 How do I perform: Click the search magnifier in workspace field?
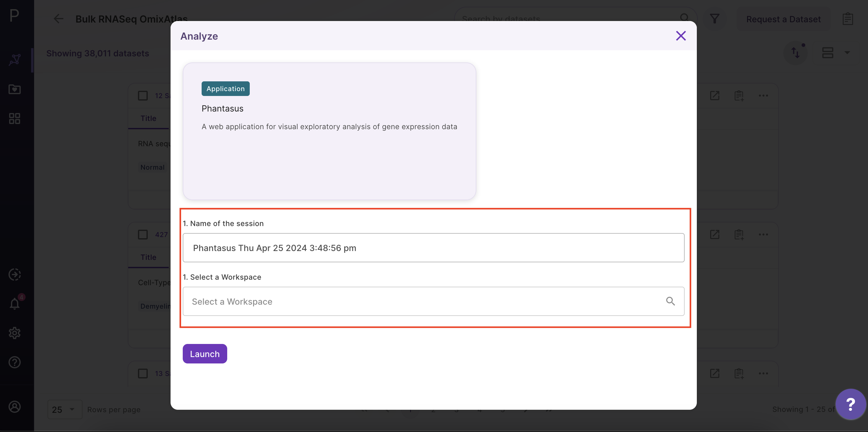[671, 301]
